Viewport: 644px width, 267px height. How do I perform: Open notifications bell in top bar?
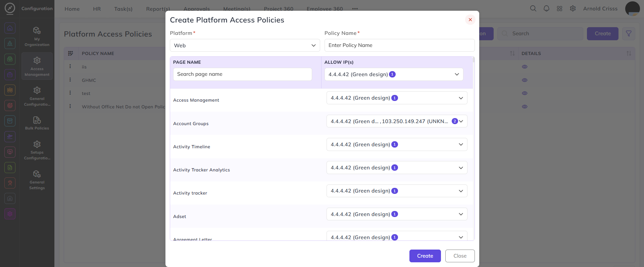pos(546,8)
